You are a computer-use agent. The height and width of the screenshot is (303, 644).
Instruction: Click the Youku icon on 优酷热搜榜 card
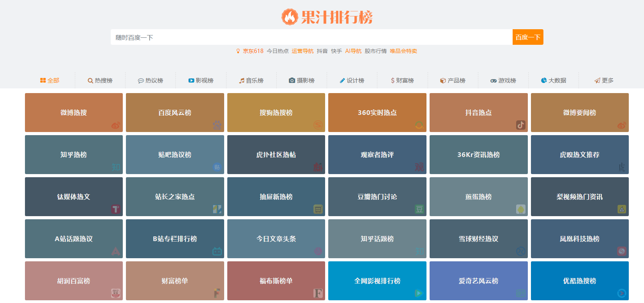coord(622,293)
